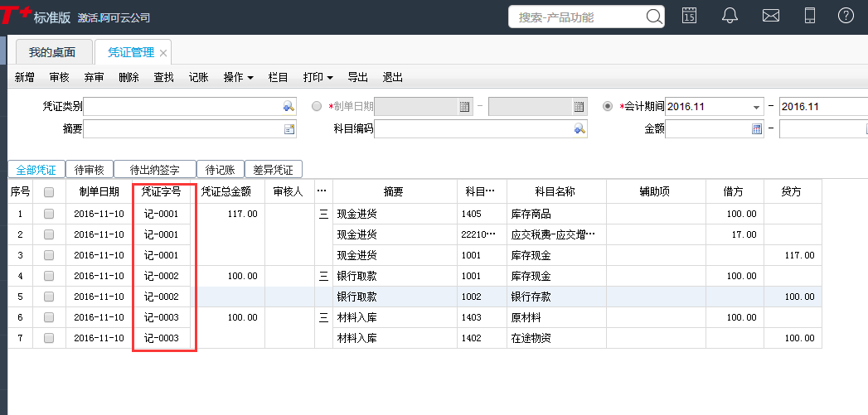Click 弃审 toolbar button

click(95, 78)
